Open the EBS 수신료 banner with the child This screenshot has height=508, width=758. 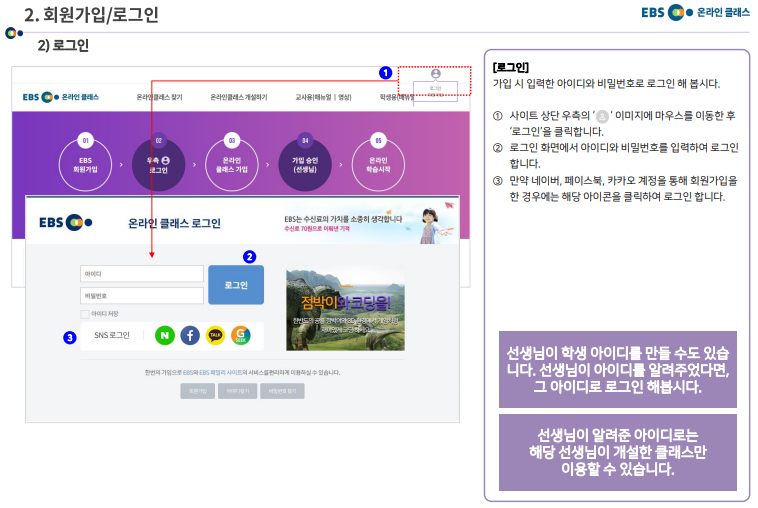[369, 224]
